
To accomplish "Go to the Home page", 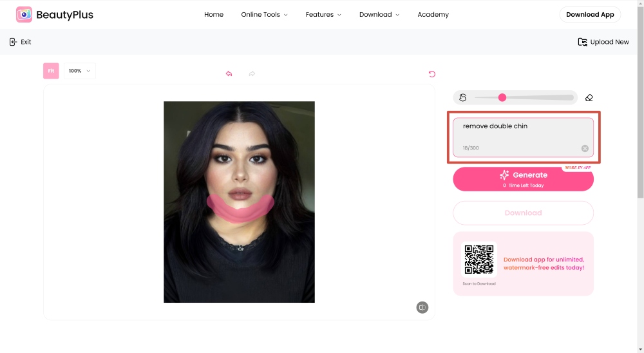I will pos(214,14).
